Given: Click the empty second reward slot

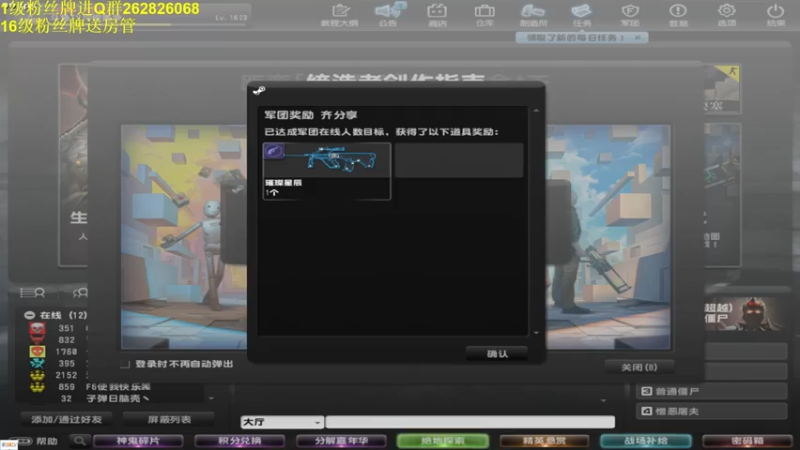Looking at the screenshot, I should click(x=459, y=161).
